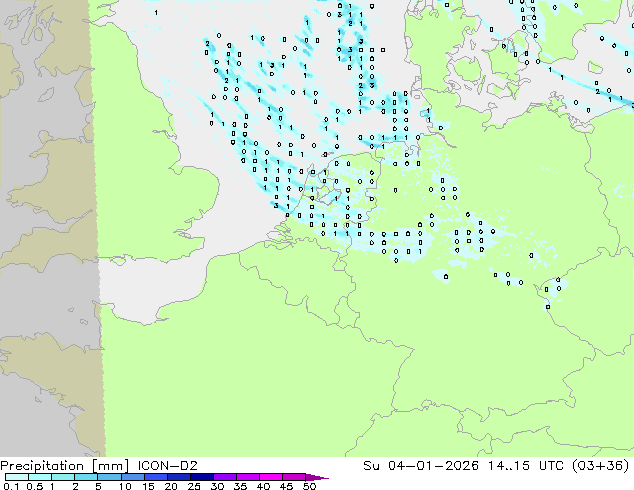The height and width of the screenshot is (490, 634).
Task: Click the '0.1' legend scale value
Action: [11, 486]
